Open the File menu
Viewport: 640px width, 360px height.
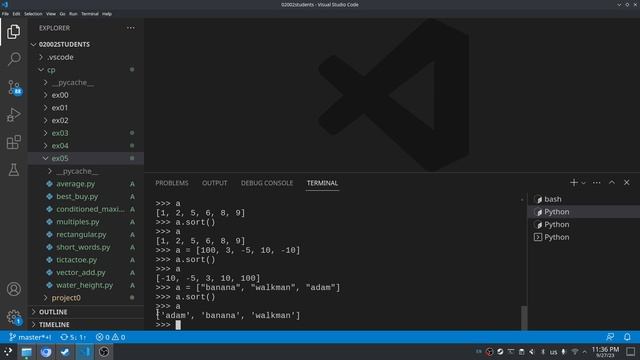(5, 13)
